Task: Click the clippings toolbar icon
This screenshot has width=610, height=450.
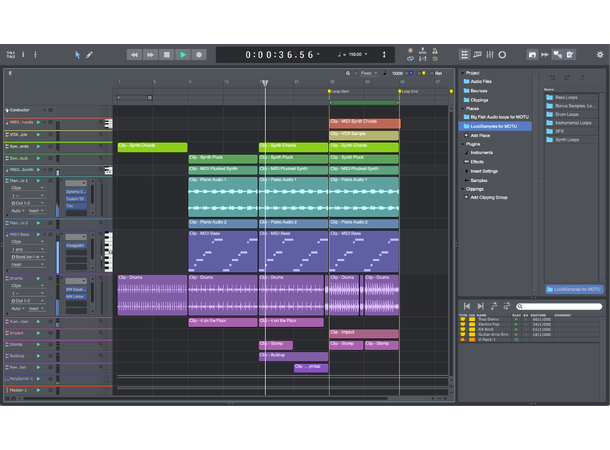Action: 570,55
